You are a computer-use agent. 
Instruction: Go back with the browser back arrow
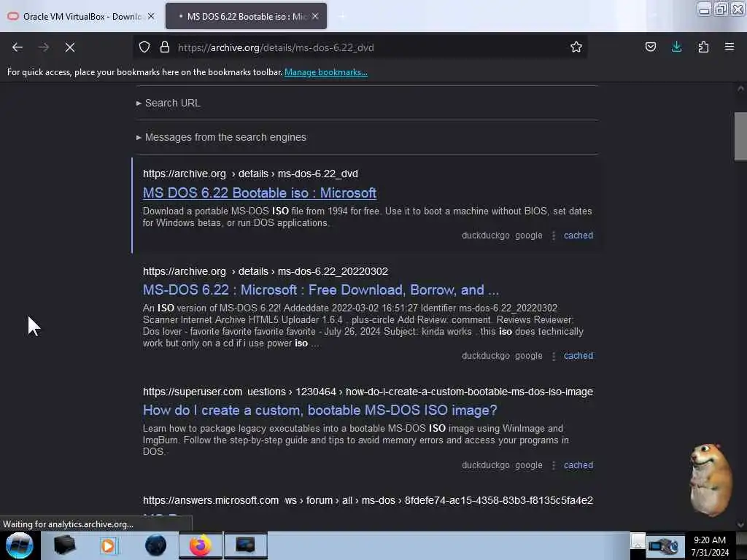18,47
